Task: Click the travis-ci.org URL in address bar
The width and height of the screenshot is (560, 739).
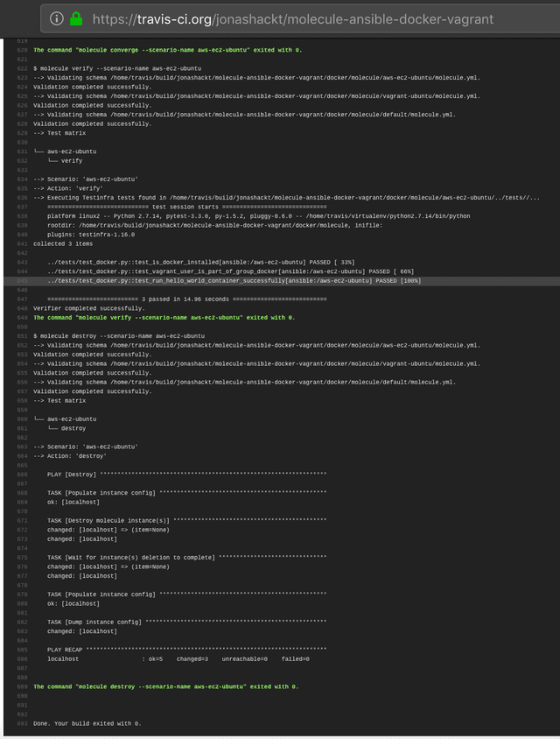Action: [x=292, y=18]
